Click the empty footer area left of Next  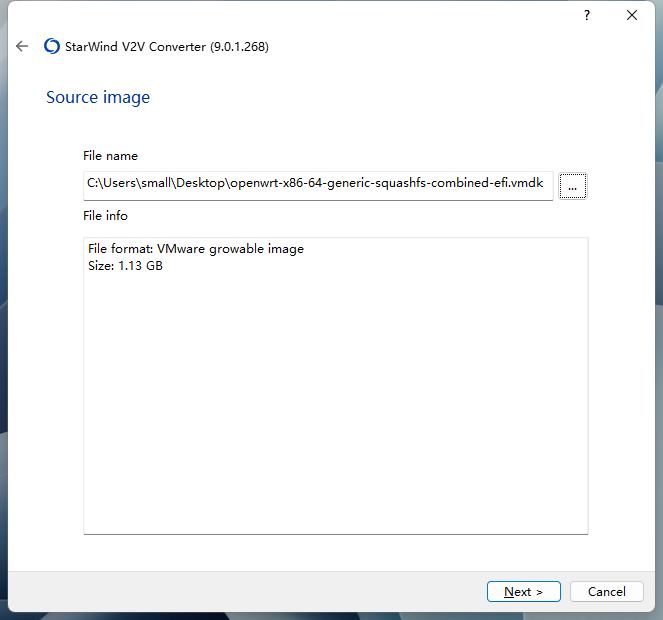coord(250,592)
